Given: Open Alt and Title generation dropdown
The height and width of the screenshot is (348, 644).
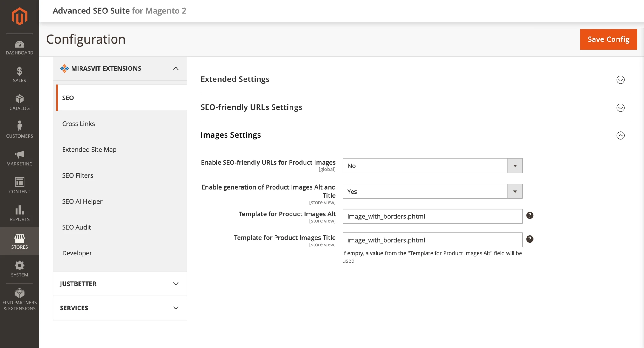Looking at the screenshot, I should coord(432,192).
